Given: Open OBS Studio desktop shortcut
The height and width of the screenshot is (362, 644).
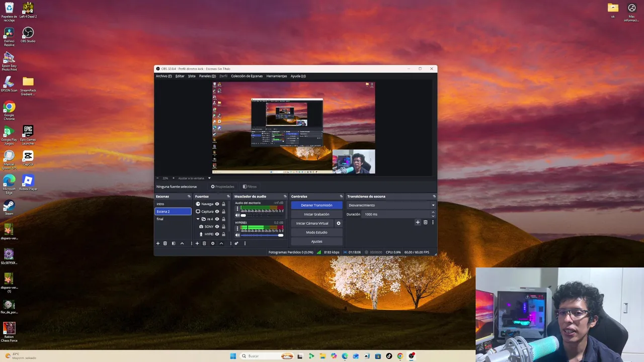Looking at the screenshot, I should (x=28, y=35).
